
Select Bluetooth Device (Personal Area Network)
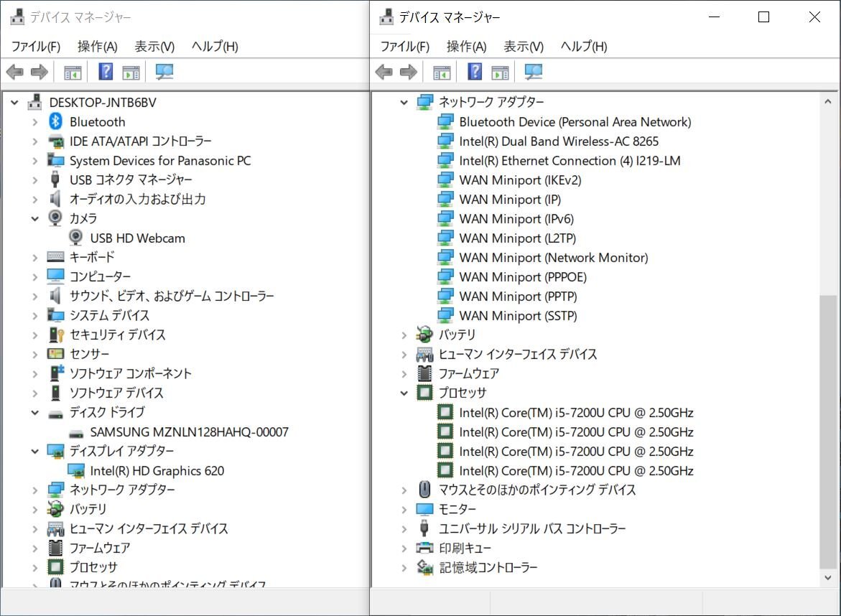575,122
